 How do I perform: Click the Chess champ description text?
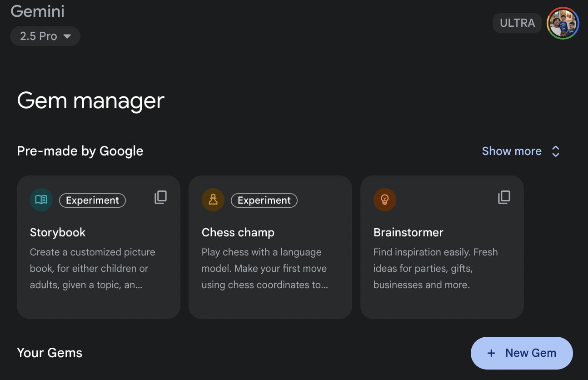click(x=264, y=268)
